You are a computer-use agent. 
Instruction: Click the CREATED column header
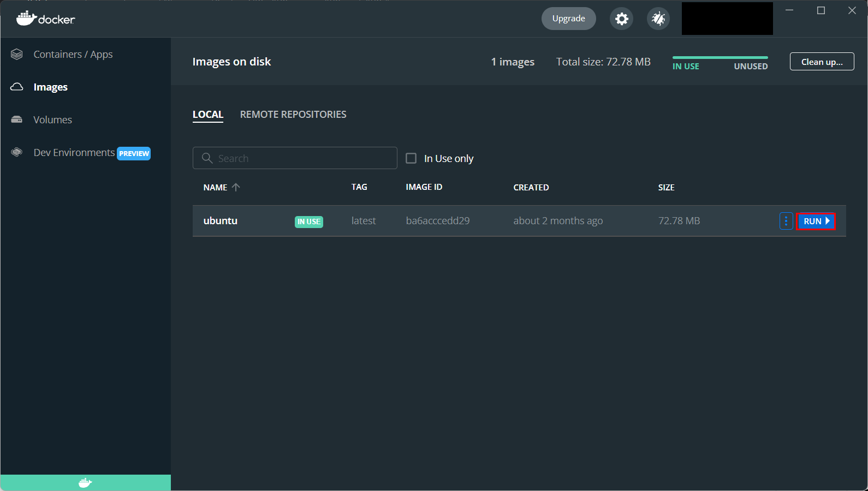(x=531, y=187)
